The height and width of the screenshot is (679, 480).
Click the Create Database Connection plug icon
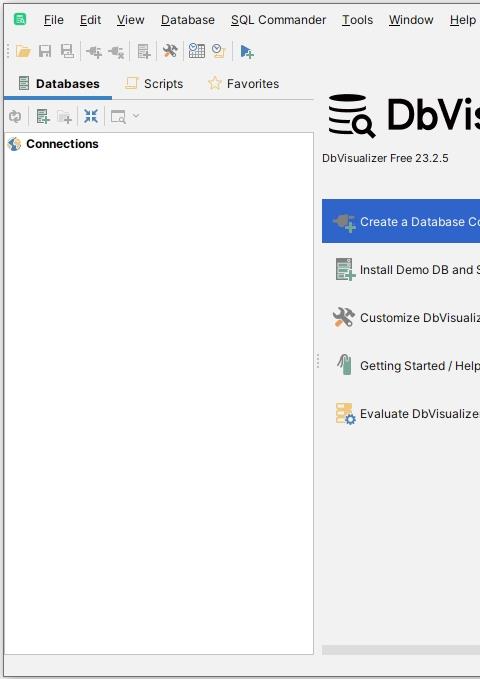coord(94,52)
